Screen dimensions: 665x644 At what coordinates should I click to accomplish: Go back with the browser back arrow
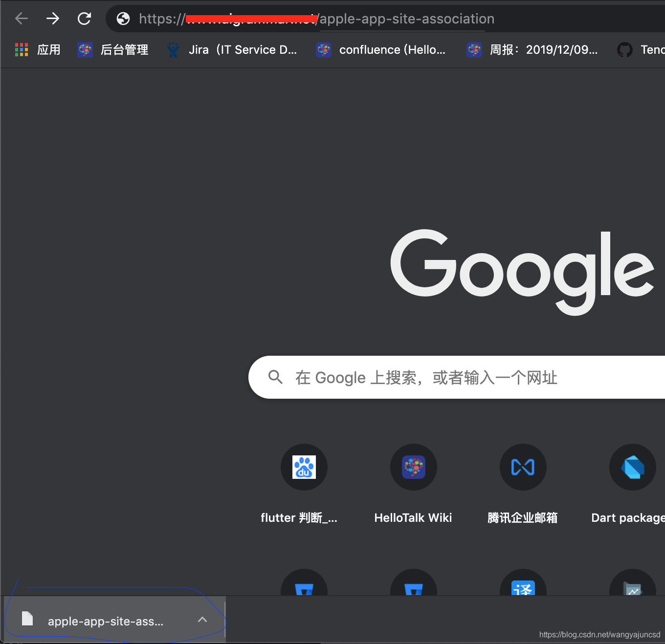coord(22,19)
